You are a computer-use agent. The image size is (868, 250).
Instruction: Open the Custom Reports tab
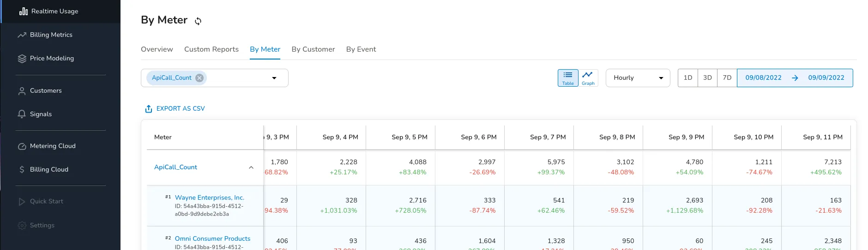tap(211, 49)
